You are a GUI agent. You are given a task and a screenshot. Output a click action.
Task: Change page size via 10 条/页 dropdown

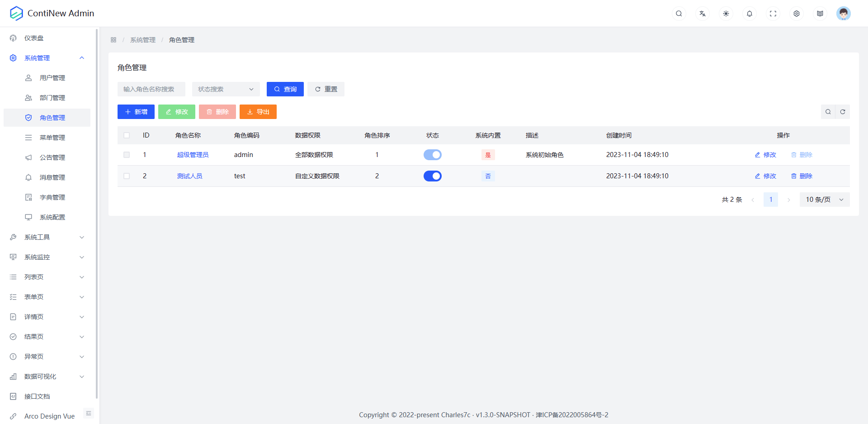824,199
